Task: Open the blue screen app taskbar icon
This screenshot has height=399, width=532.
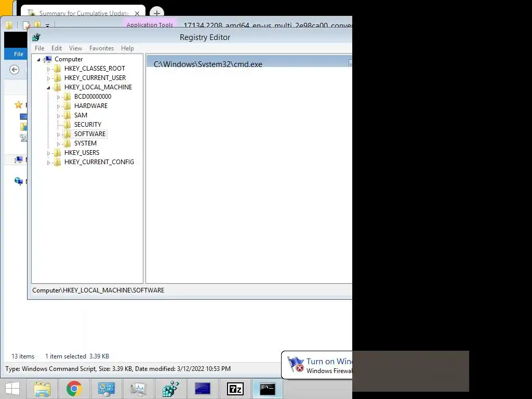Action: coord(203,389)
